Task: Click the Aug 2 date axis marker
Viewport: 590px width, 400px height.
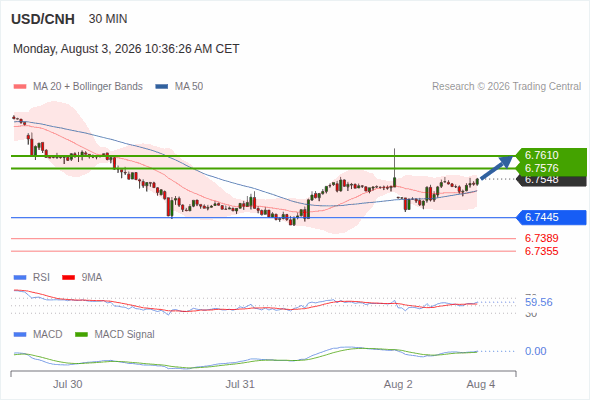Action: 398,385
